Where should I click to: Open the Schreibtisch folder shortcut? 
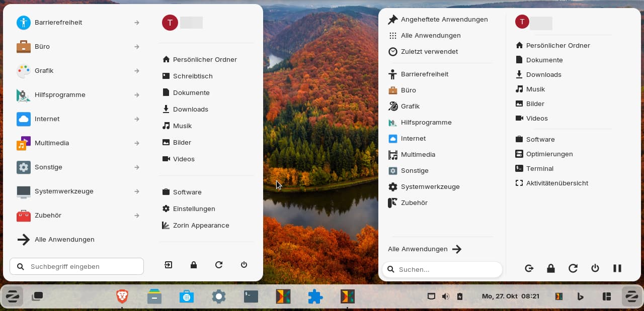193,76
